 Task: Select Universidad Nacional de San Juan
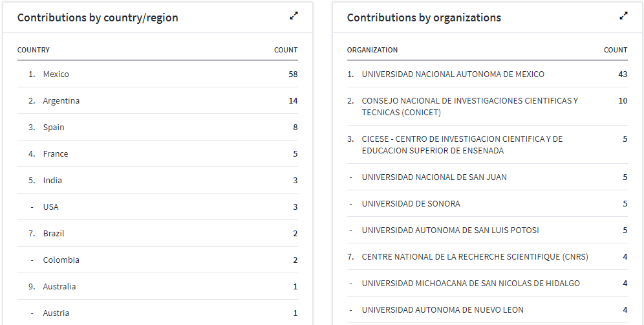pos(434,177)
